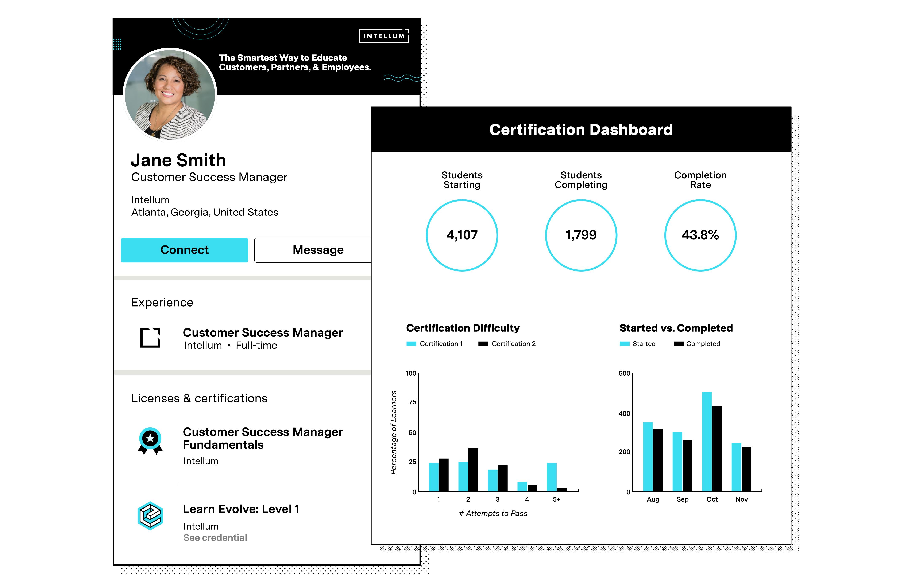The height and width of the screenshot is (588, 900).
Task: Open Learn Evolve: Level 1 title
Action: coord(241,509)
